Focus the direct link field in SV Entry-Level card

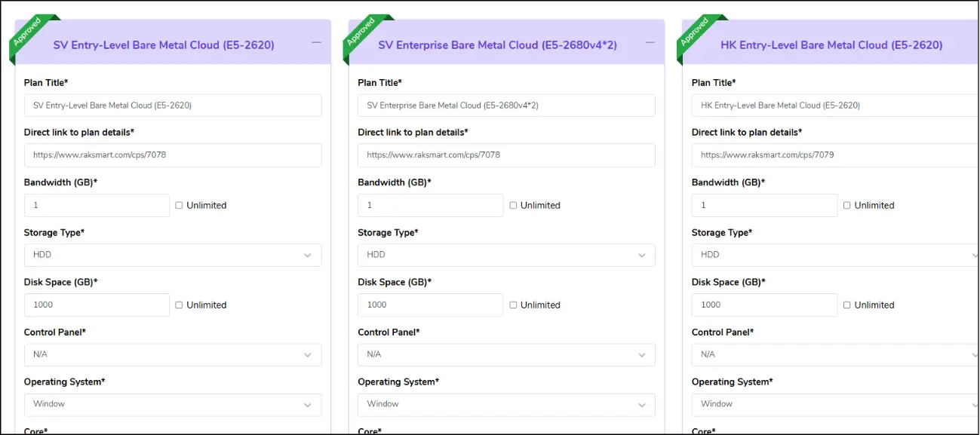(173, 155)
